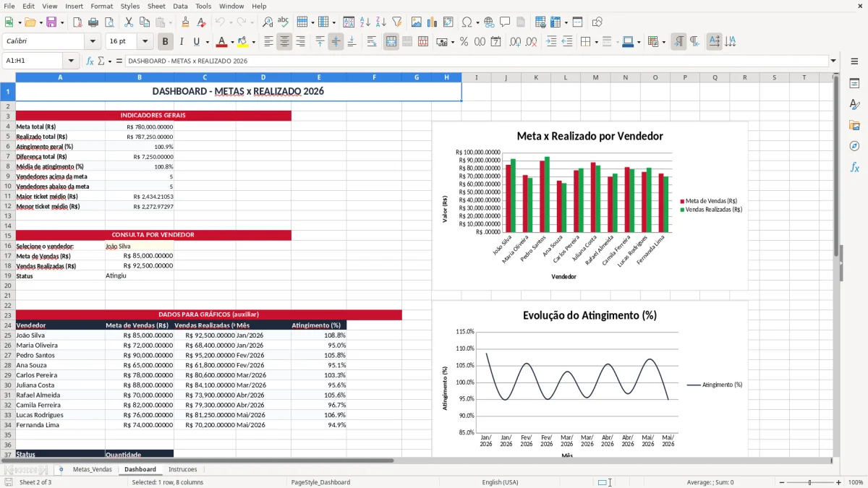Switch to Instrucoes sheet tab

(x=182, y=469)
